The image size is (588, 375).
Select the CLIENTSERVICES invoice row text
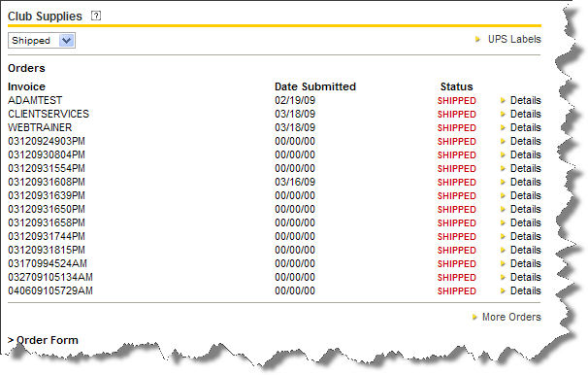point(49,114)
